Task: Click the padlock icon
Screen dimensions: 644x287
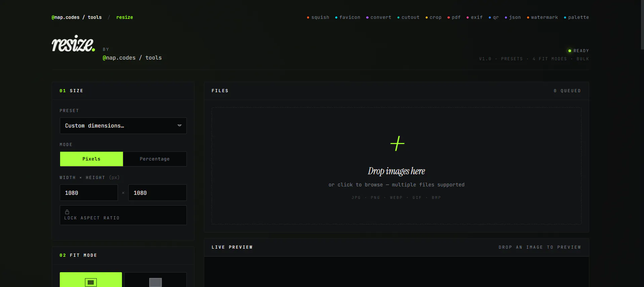Action: (67, 212)
